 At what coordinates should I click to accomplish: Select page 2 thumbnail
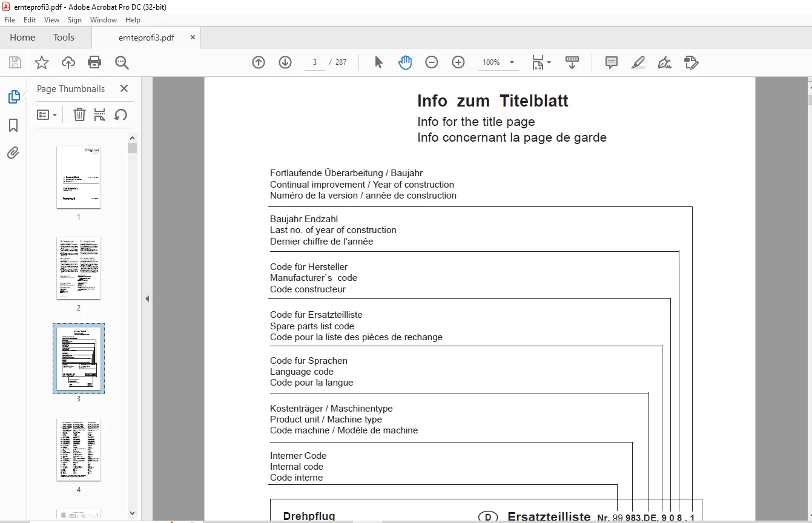pyautogui.click(x=79, y=268)
